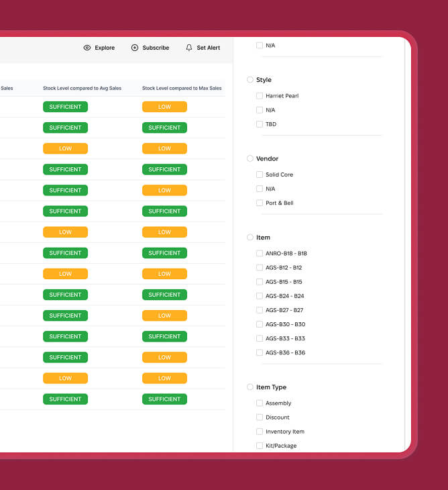Check the ANRO-B18 - B18 item
Screen dimensions: 448x490
[260, 254]
